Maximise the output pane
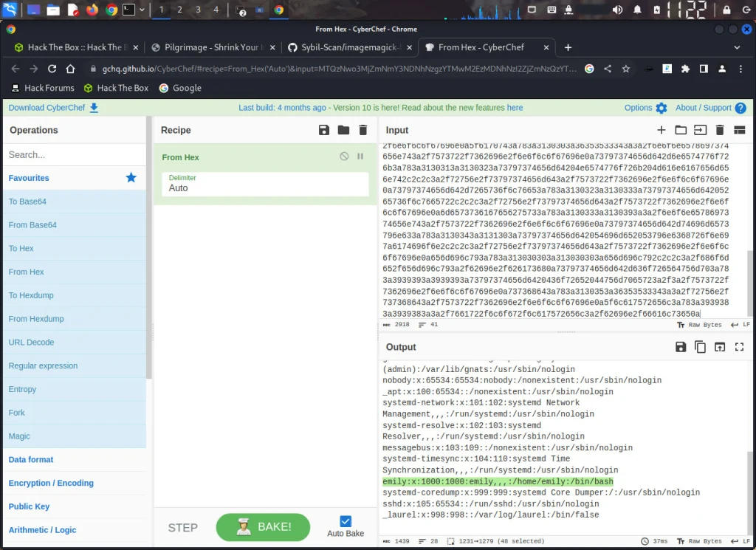Image resolution: width=756 pixels, height=550 pixels. (x=740, y=347)
